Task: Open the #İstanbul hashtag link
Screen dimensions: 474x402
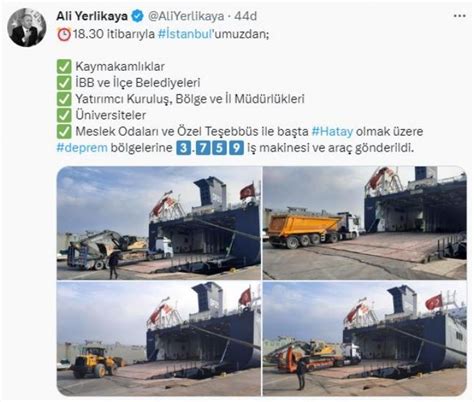Action: tap(185, 34)
